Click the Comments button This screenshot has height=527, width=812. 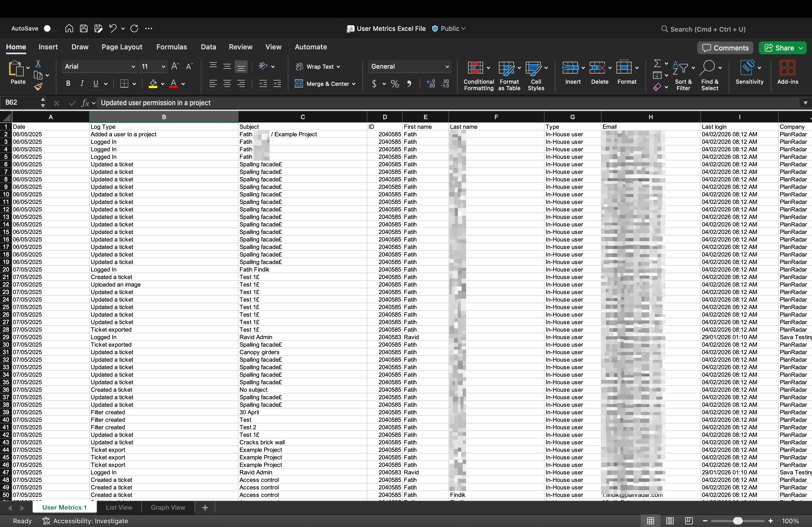coord(725,48)
